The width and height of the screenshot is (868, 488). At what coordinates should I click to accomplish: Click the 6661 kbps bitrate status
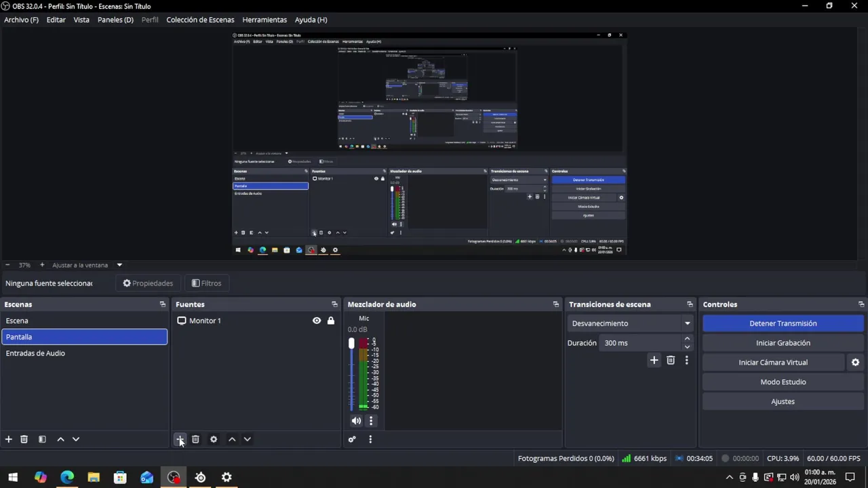click(644, 459)
